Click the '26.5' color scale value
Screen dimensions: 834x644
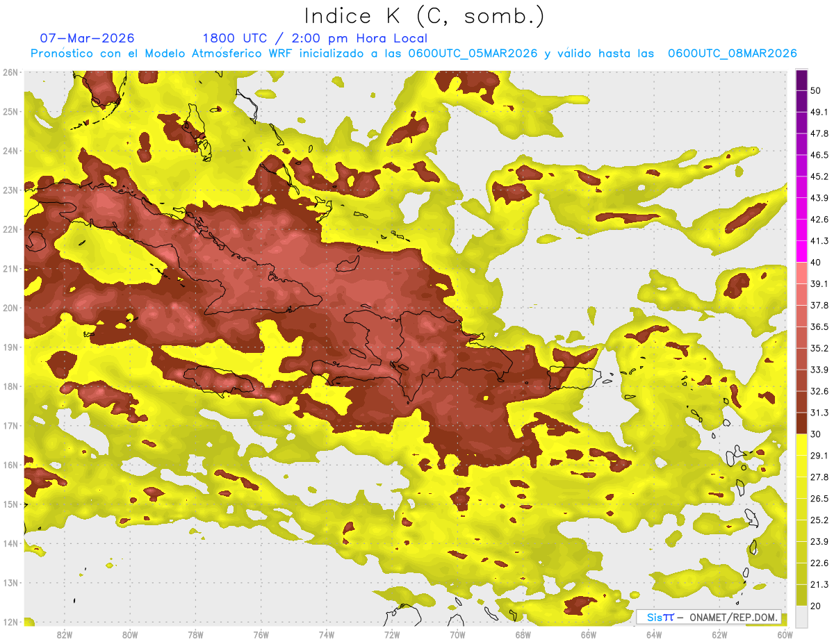coord(819,499)
